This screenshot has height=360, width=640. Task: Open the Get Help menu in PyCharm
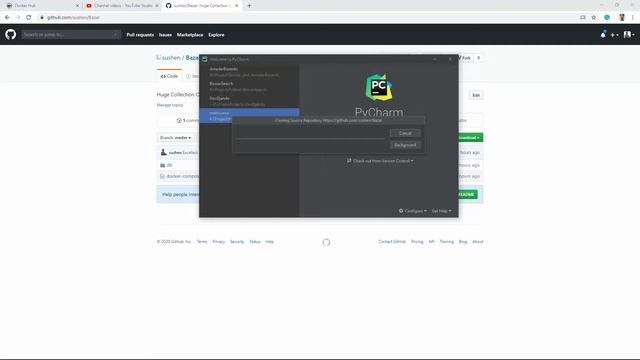pos(441,211)
